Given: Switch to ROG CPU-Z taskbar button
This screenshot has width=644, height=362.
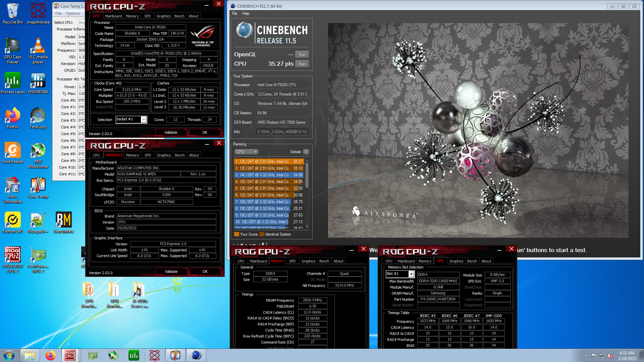Looking at the screenshot, I should (x=70, y=355).
